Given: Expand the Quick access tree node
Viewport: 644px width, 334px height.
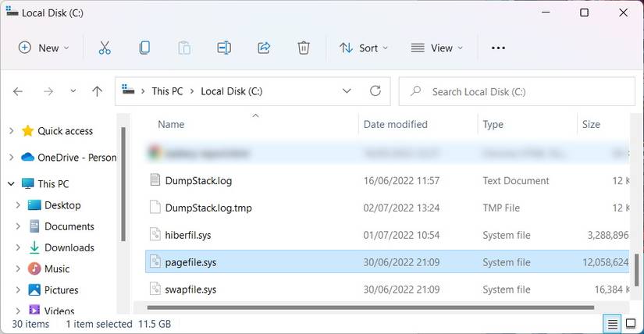Looking at the screenshot, I should [11, 131].
